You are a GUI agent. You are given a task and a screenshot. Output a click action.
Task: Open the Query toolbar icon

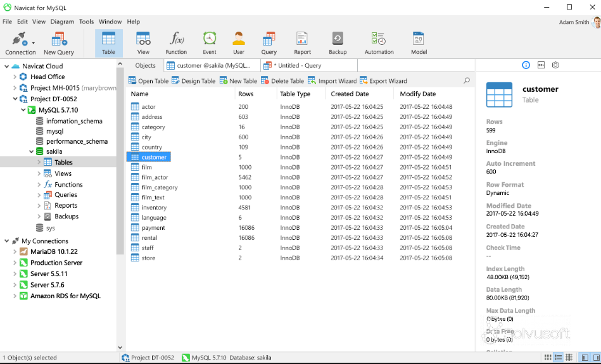point(269,43)
